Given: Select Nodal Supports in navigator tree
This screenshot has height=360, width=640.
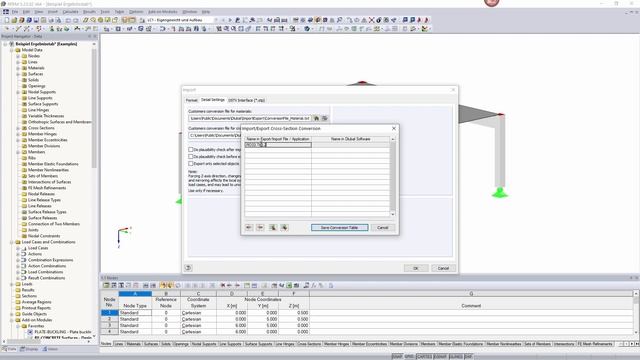Looking at the screenshot, I should click(x=42, y=92).
